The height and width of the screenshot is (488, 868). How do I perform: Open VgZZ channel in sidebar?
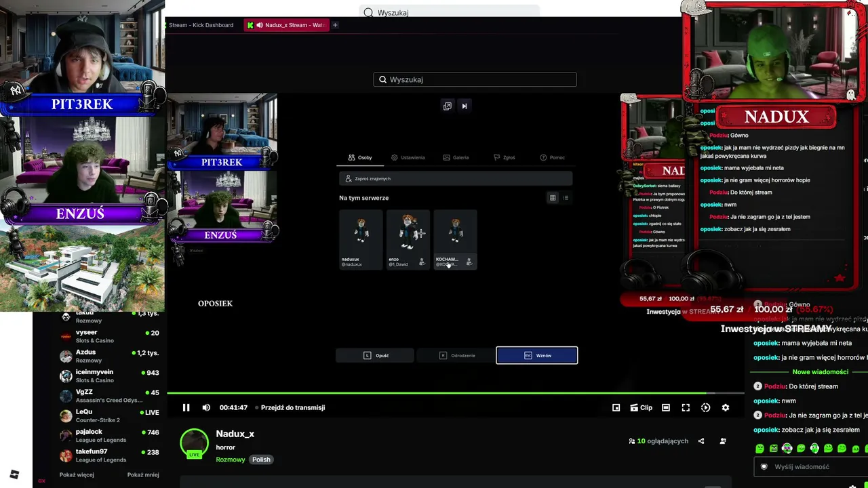click(x=110, y=396)
